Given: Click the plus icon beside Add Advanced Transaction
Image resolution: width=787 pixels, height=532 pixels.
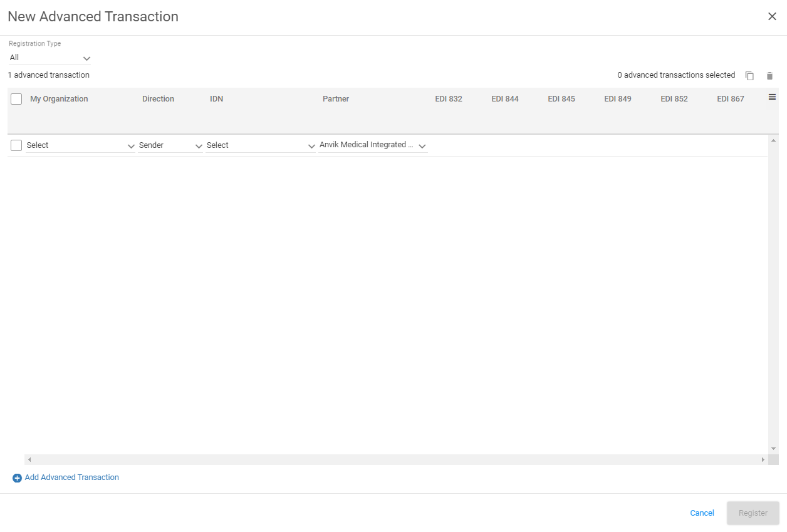Looking at the screenshot, I should pyautogui.click(x=16, y=477).
